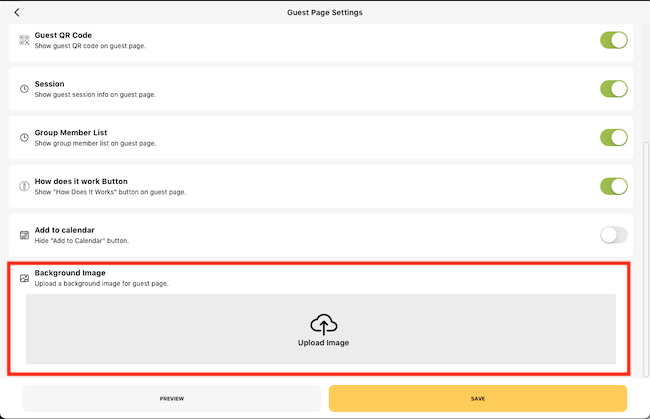
Task: Click the Session clock icon
Action: (x=24, y=89)
